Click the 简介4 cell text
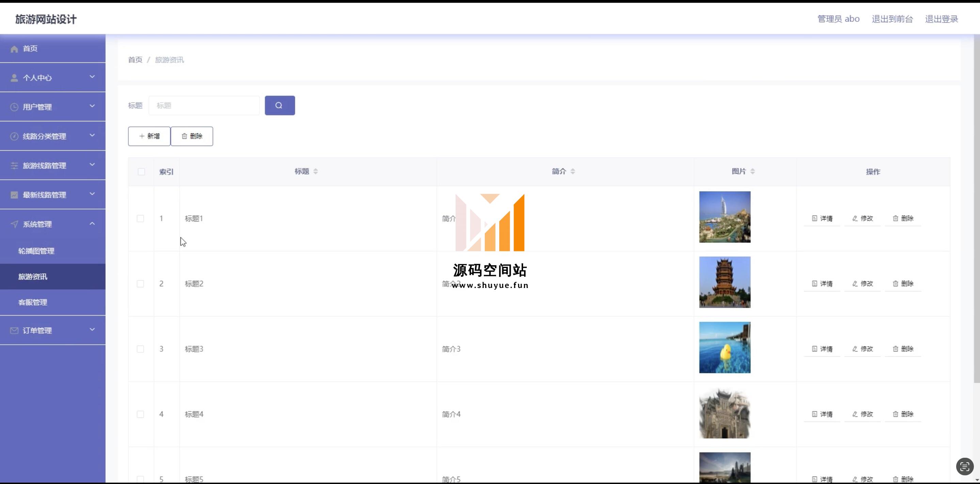The image size is (980, 484). tap(451, 414)
